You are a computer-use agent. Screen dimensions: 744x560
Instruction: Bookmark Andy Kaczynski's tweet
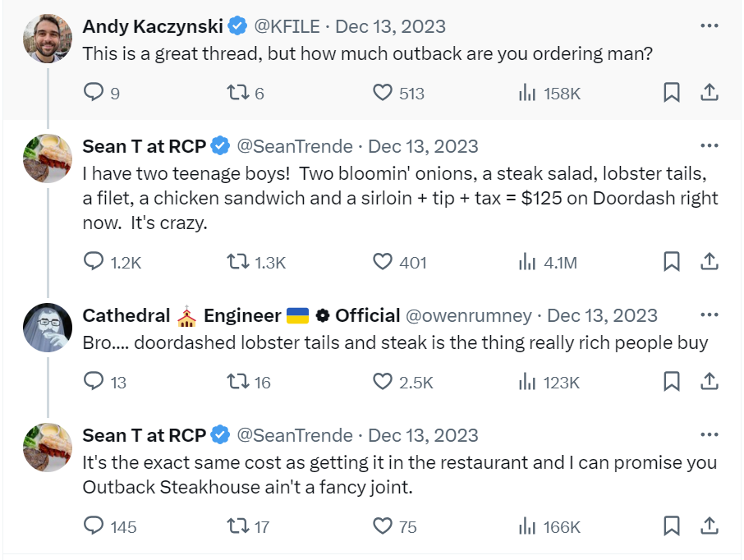tap(672, 92)
